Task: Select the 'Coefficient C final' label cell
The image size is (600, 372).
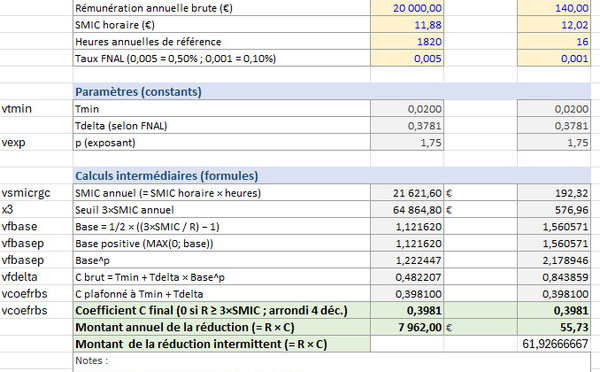Action: [x=222, y=310]
